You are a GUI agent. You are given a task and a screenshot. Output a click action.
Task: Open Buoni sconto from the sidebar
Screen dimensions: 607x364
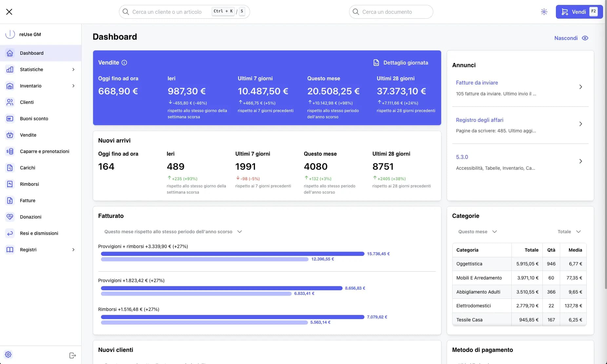pos(41,119)
